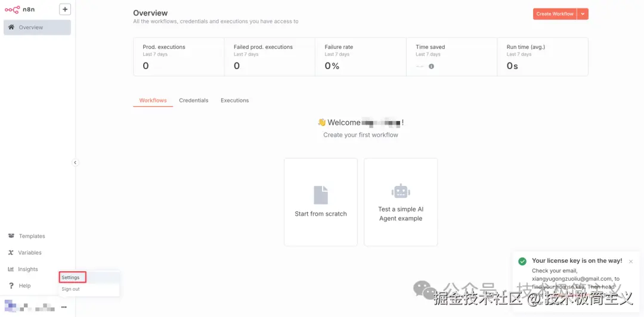Switch to the Workflows tab
Image resolution: width=644 pixels, height=317 pixels.
point(153,100)
